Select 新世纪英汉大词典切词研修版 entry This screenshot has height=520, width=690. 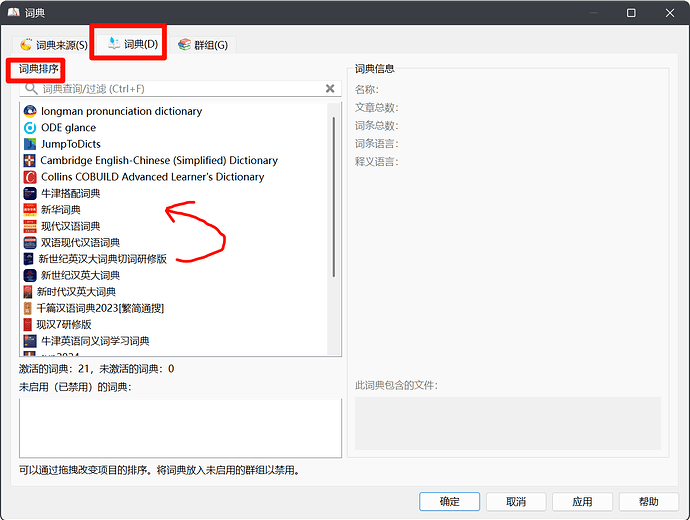click(x=102, y=259)
